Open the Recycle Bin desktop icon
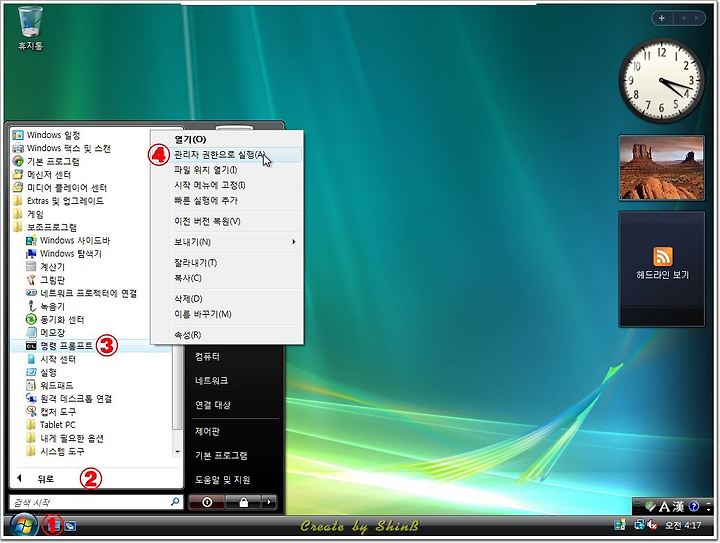Image resolution: width=720 pixels, height=543 pixels. [30, 28]
